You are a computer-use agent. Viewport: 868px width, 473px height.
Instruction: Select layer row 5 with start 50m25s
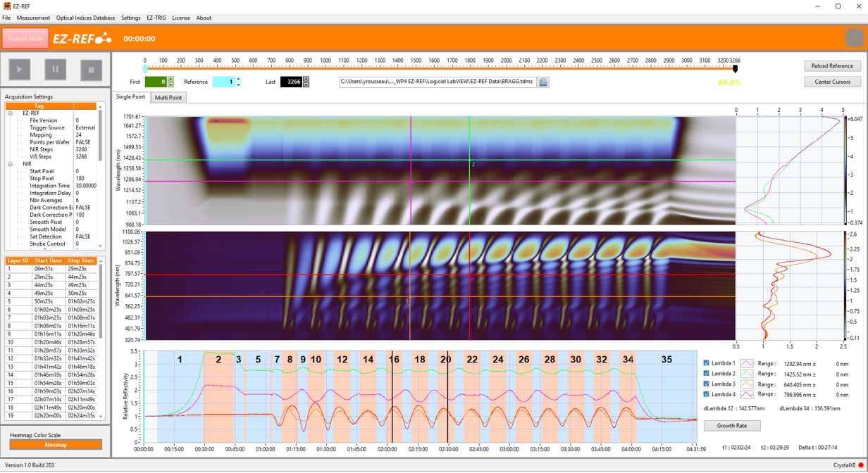pos(51,301)
